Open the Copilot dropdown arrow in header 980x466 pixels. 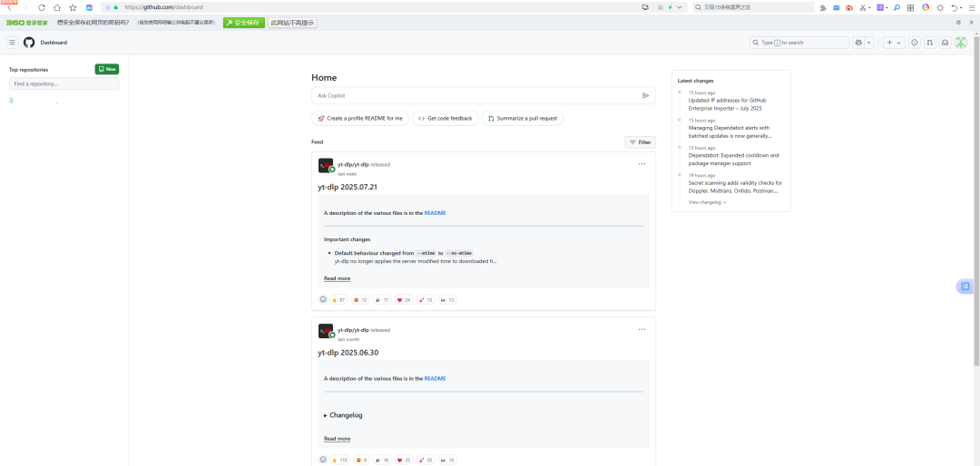pos(869,43)
